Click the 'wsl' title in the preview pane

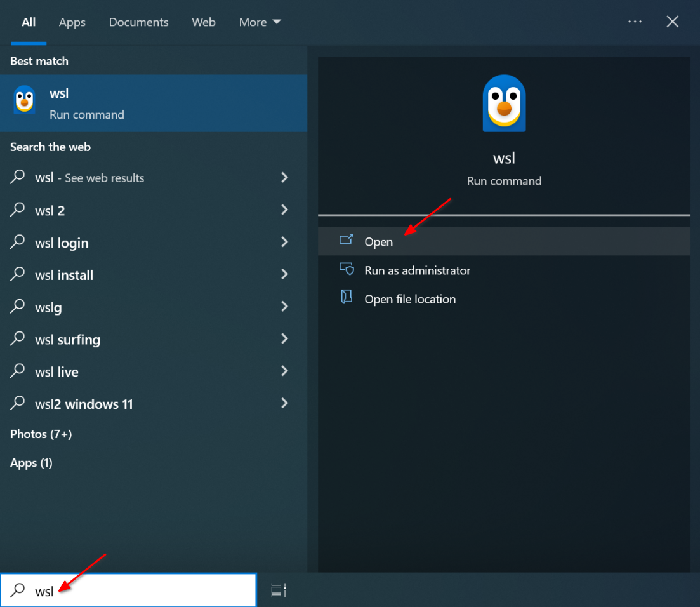(504, 158)
